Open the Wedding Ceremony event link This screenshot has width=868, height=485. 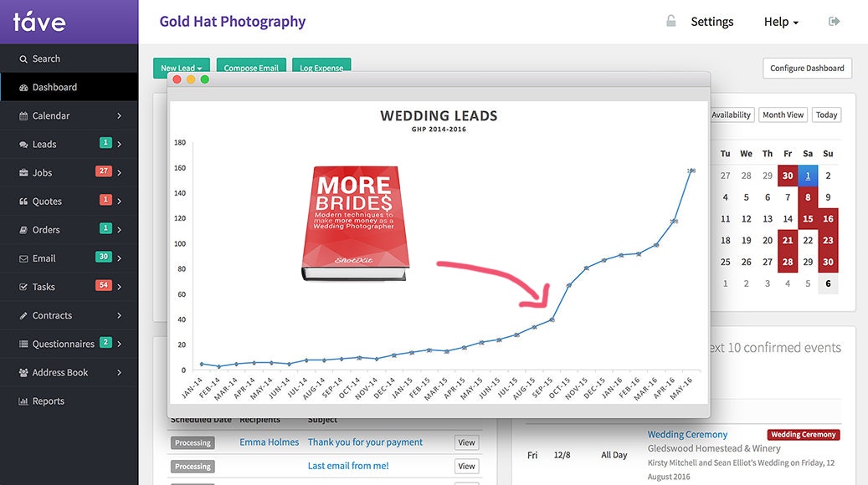coord(686,434)
